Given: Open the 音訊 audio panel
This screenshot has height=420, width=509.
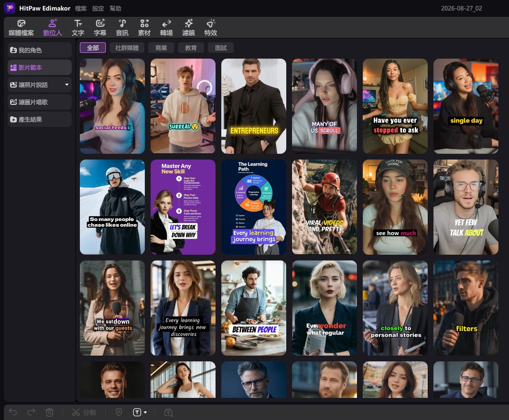Looking at the screenshot, I should (x=122, y=27).
